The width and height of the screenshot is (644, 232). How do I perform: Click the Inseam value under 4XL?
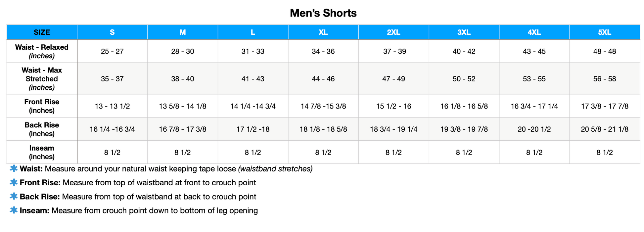tap(534, 152)
